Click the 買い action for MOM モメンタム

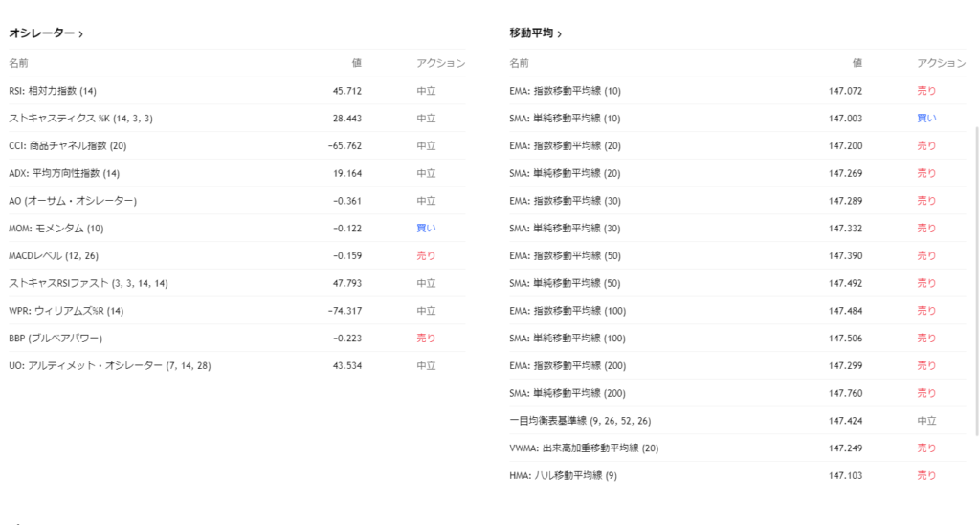[x=426, y=229]
